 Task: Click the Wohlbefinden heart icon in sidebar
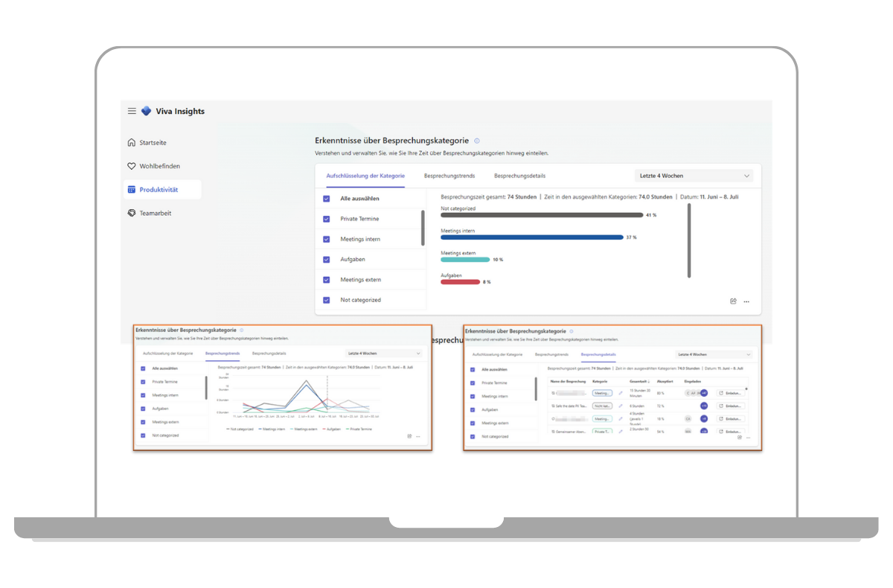(132, 166)
